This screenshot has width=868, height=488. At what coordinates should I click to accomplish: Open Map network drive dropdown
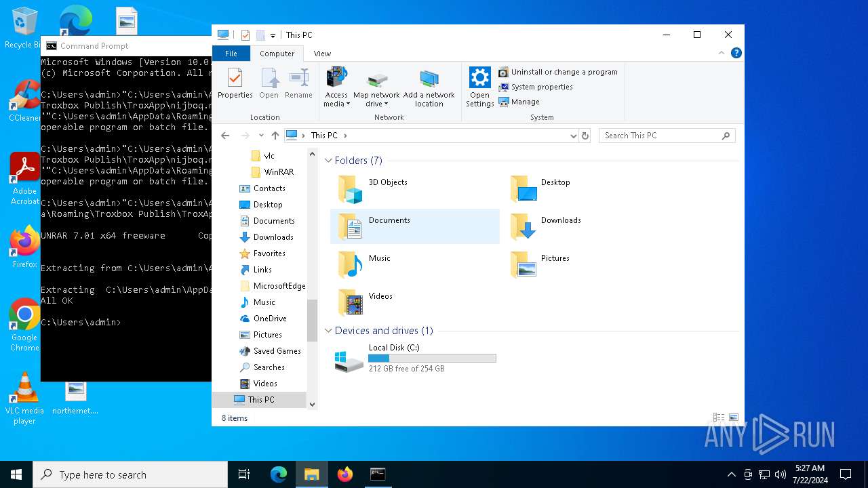376,88
